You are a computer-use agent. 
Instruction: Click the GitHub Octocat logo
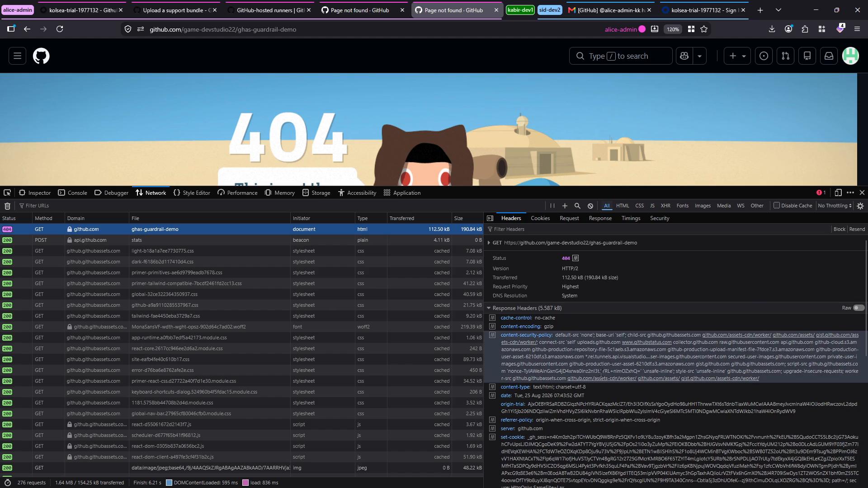[x=41, y=56]
